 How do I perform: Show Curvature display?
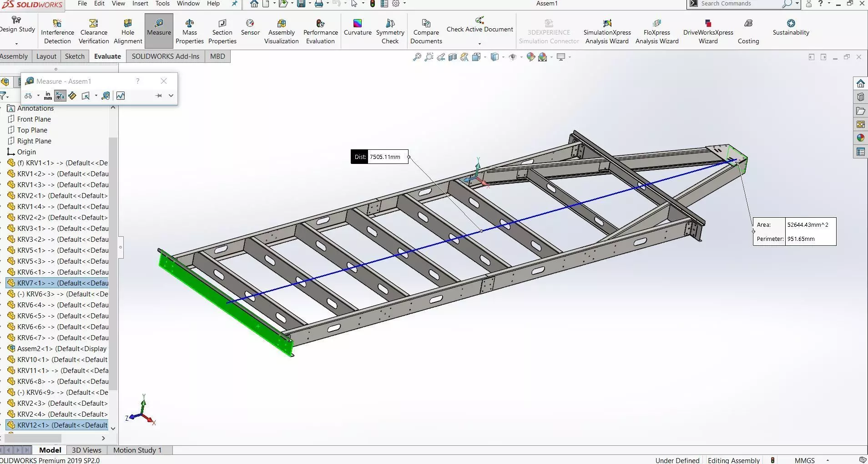tap(358, 27)
